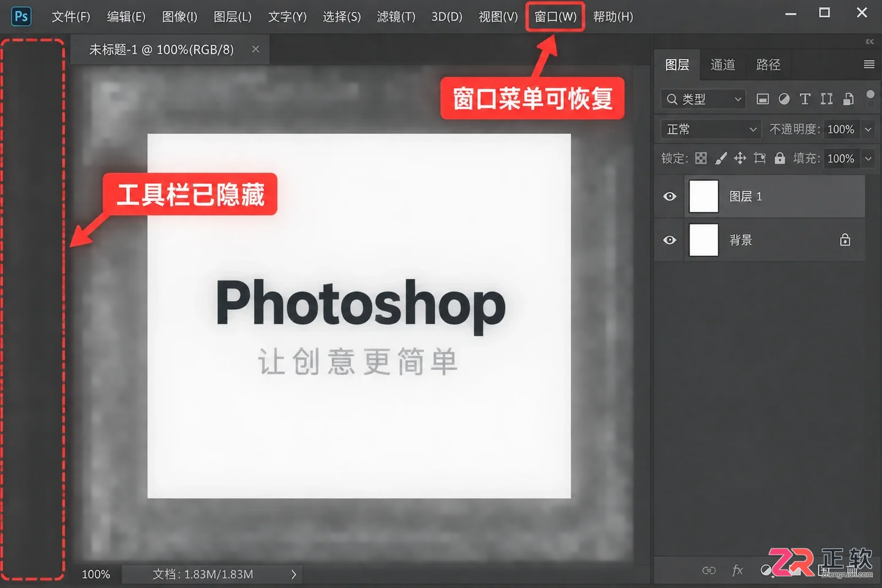Filter layers by smart object icon
Screen dimensions: 882x588
click(848, 99)
